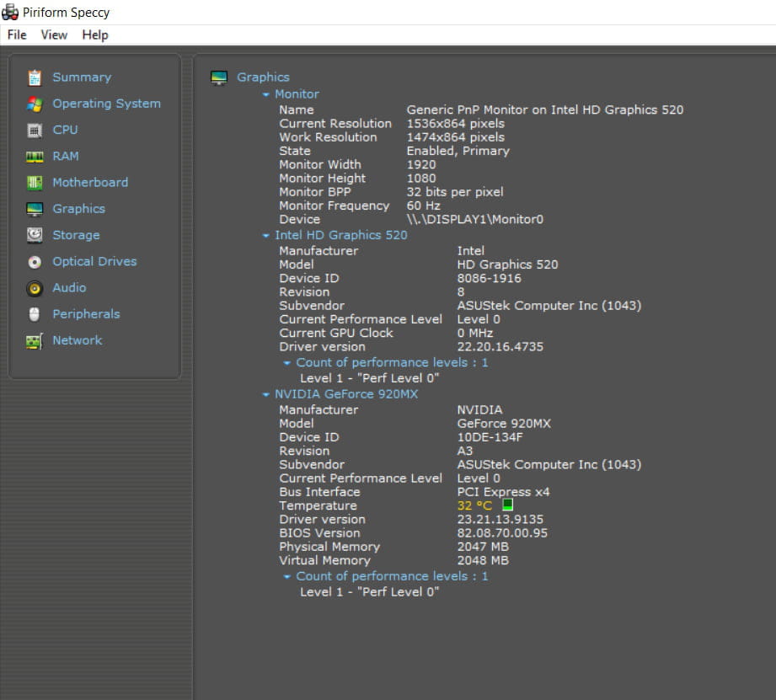Collapse the NVIDIA GeForce 920MX section

[x=266, y=395]
